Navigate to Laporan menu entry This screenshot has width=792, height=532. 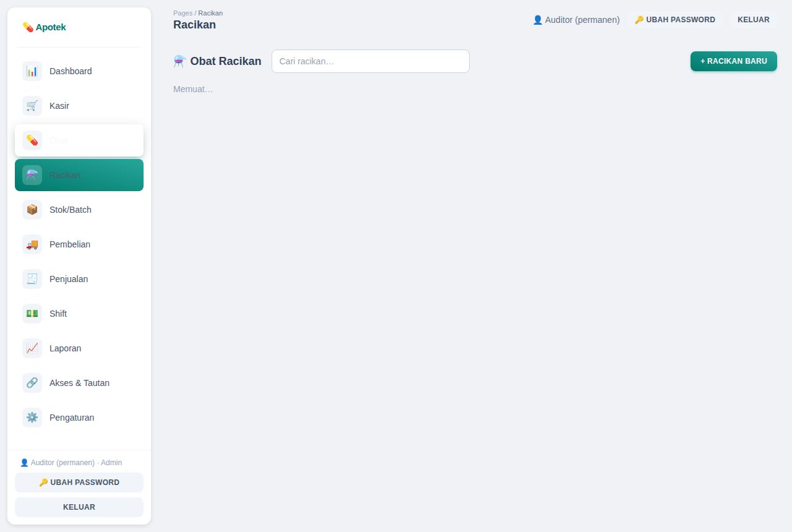click(x=79, y=348)
